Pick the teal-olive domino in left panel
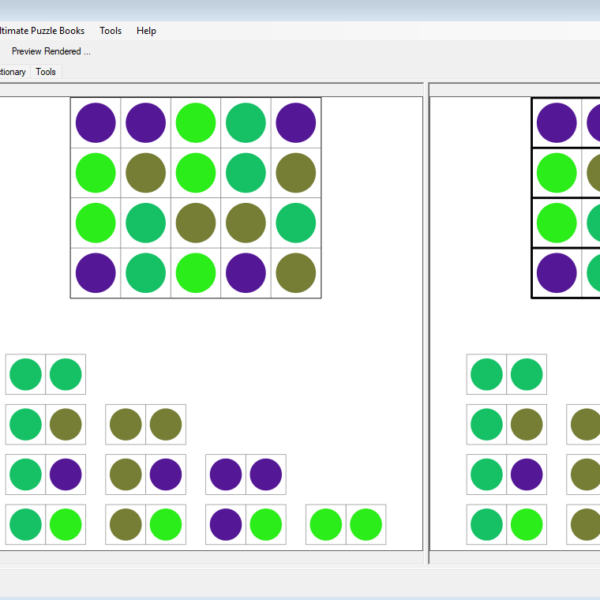600x600 pixels. [x=45, y=424]
